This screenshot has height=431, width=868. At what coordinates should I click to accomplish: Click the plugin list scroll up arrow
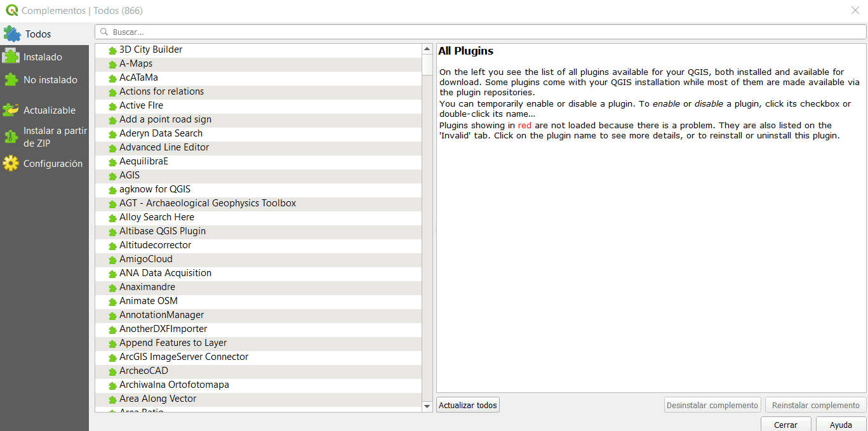[427, 49]
